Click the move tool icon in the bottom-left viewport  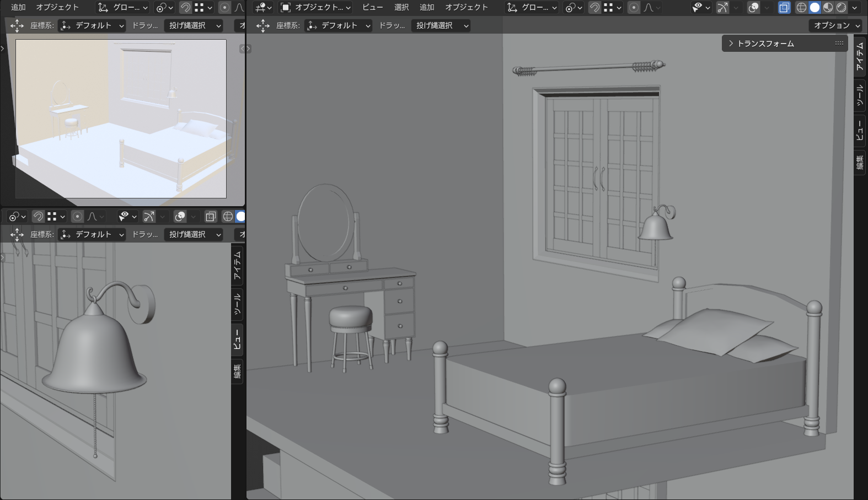(x=17, y=234)
